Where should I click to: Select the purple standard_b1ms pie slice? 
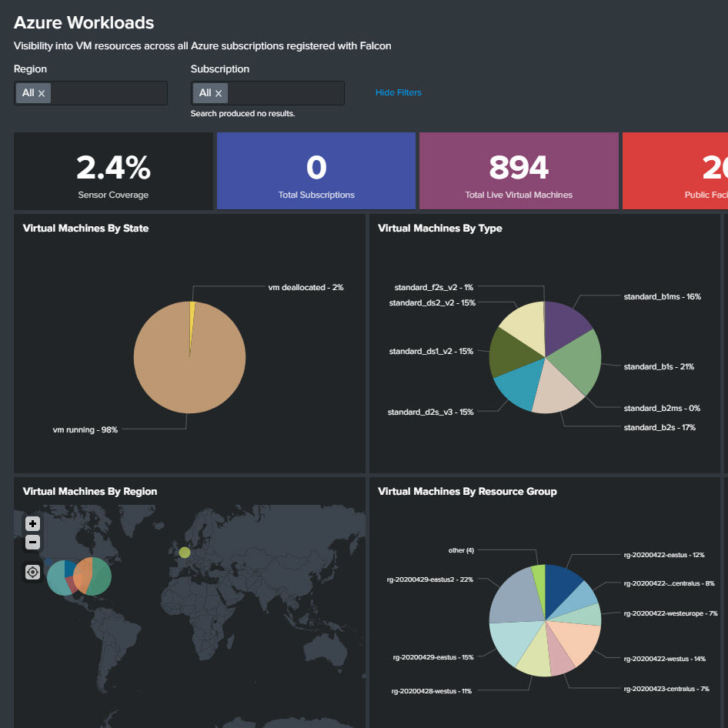click(565, 322)
